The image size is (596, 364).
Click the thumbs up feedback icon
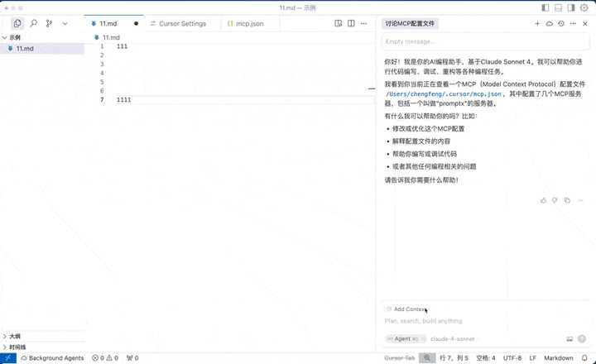pyautogui.click(x=543, y=200)
